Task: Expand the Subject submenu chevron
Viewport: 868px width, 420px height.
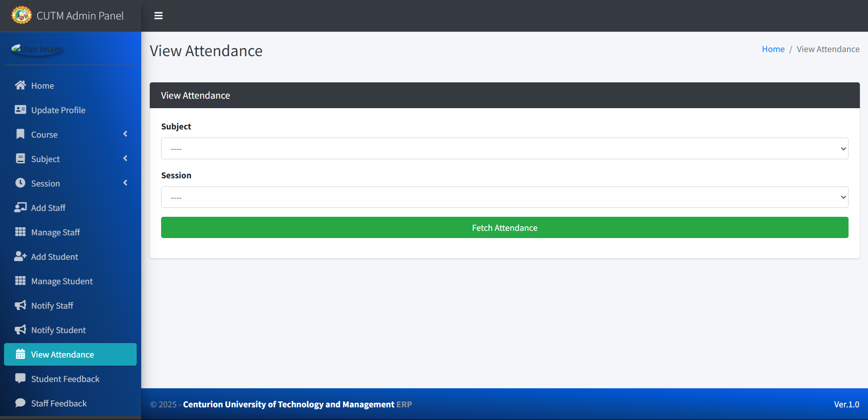Action: pyautogui.click(x=125, y=158)
